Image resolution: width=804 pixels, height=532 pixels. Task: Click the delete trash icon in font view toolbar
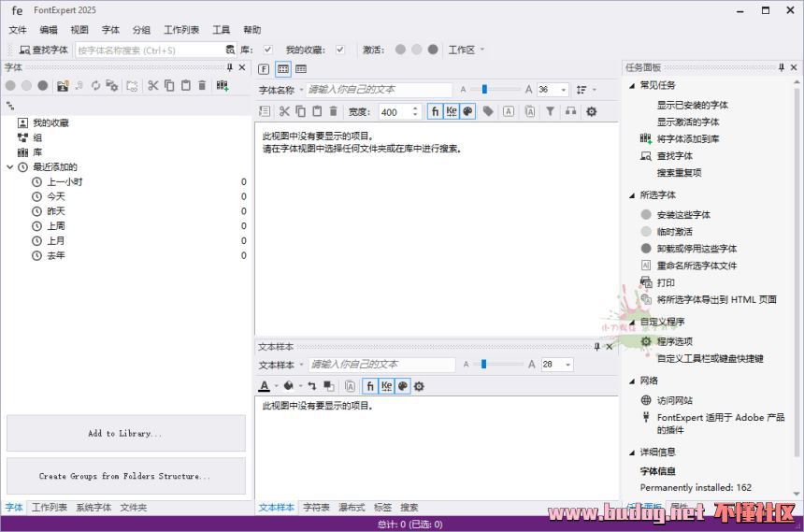tap(333, 111)
